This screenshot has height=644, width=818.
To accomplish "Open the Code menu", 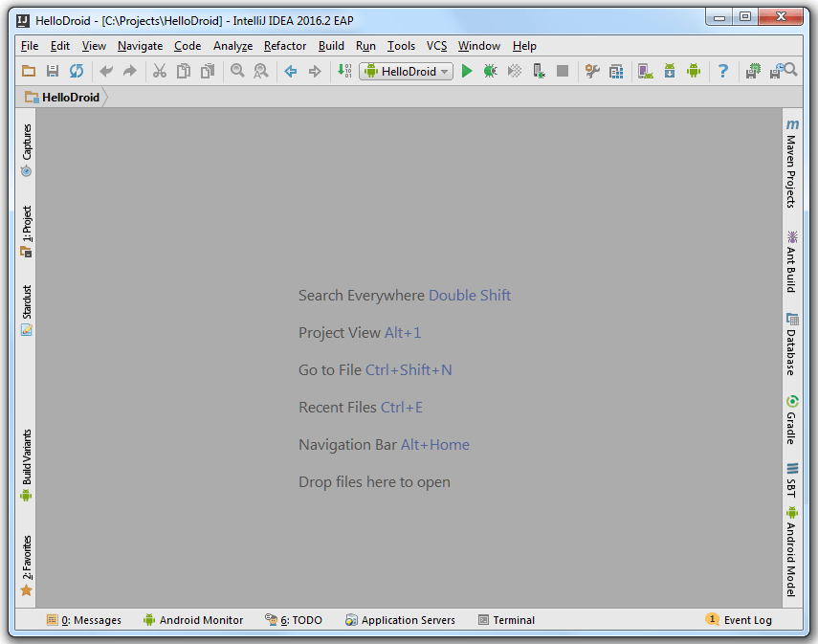I will 188,46.
